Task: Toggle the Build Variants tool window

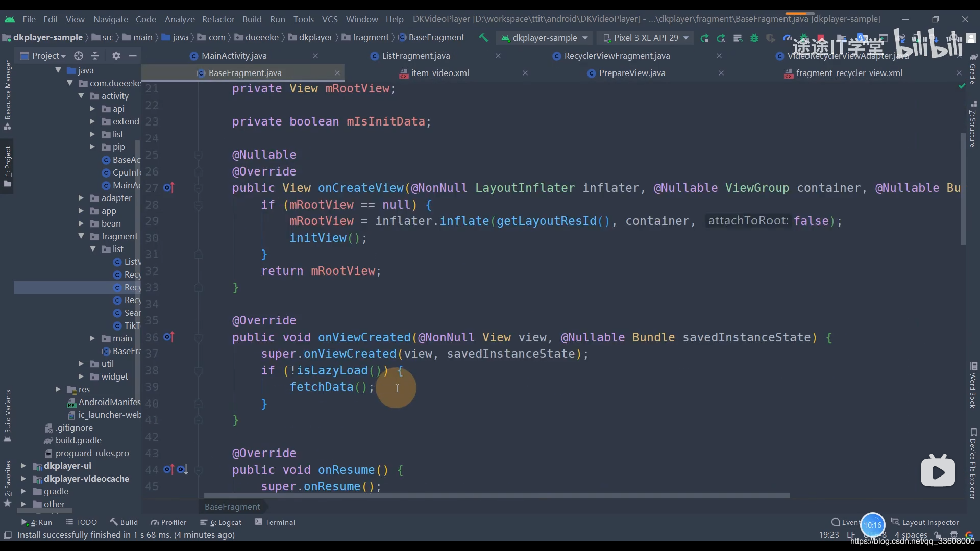Action: click(8, 416)
